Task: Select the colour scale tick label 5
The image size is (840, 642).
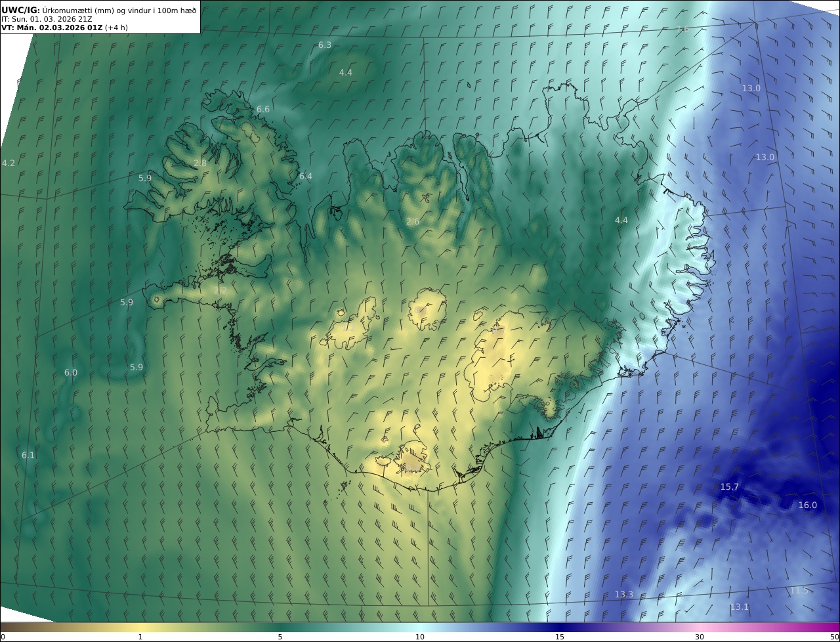Action: (x=280, y=637)
